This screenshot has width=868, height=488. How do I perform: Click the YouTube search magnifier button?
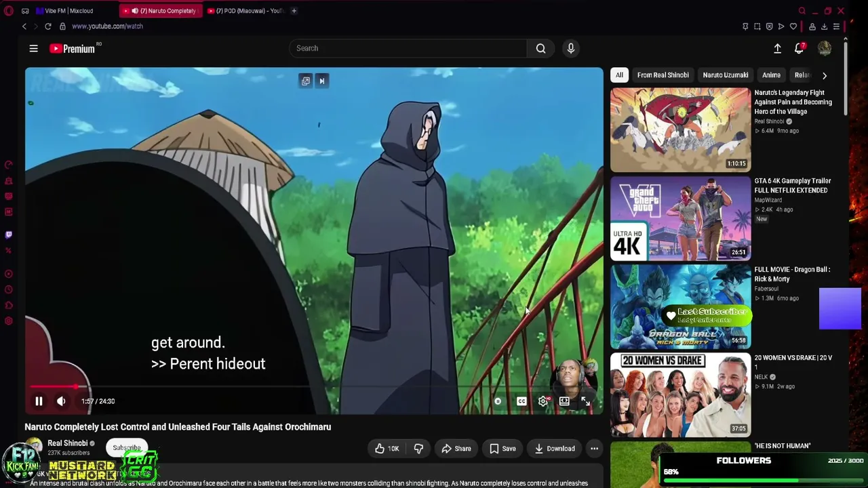pos(540,48)
